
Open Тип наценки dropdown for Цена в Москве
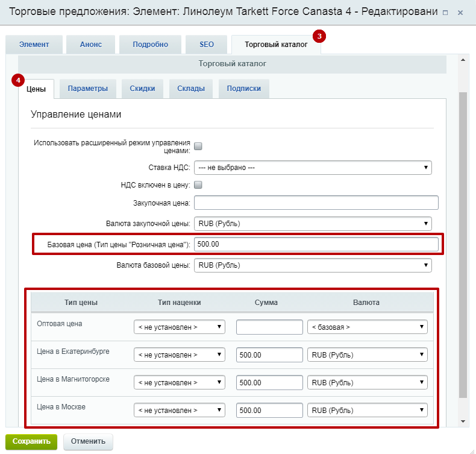[x=180, y=410]
